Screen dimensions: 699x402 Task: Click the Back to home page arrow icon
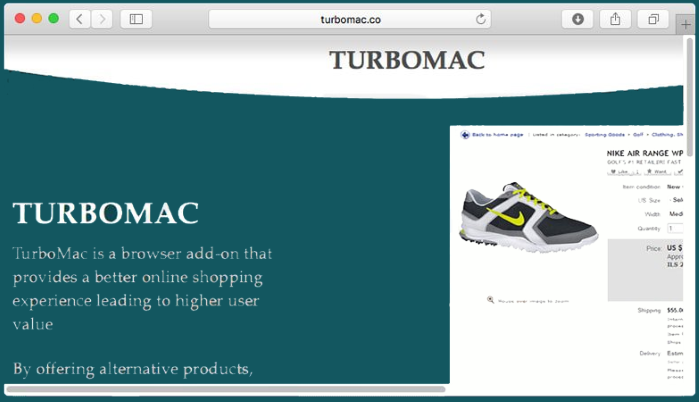(465, 135)
